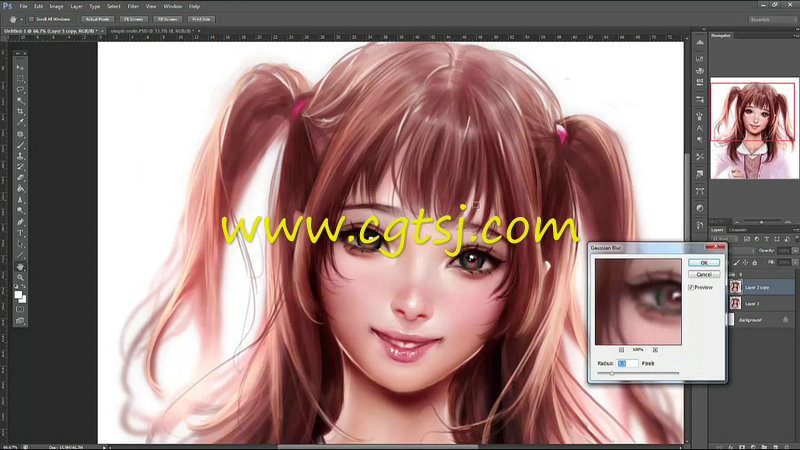Select the Layer 3 copy layer

point(762,287)
